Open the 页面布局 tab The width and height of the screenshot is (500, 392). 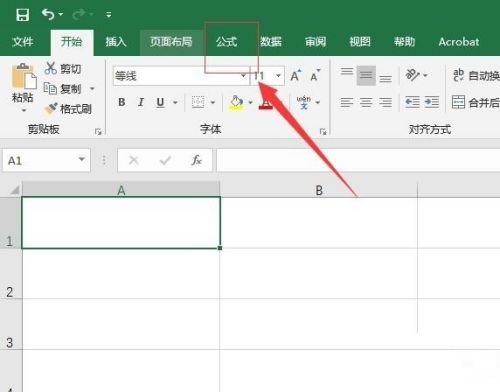(171, 42)
